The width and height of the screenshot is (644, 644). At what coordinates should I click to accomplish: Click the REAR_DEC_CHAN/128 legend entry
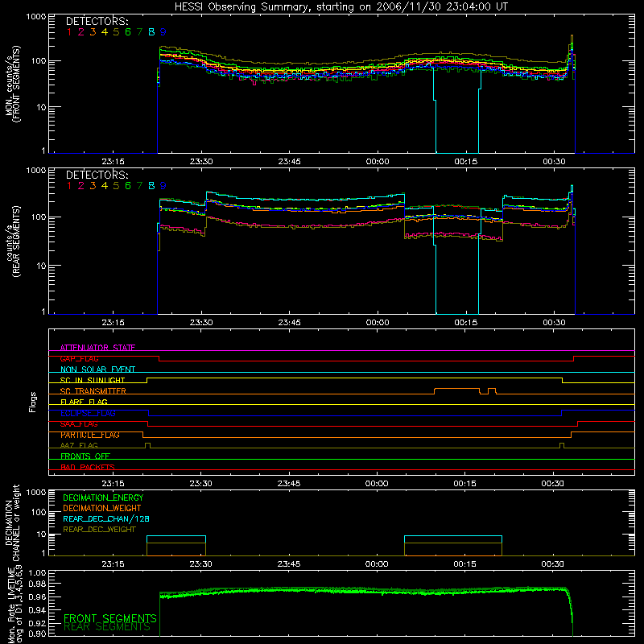[x=106, y=518]
